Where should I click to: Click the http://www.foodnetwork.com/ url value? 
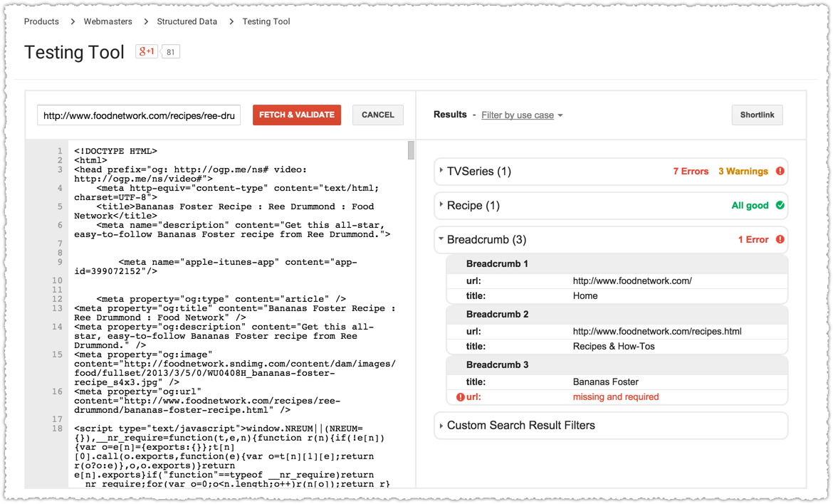(632, 281)
